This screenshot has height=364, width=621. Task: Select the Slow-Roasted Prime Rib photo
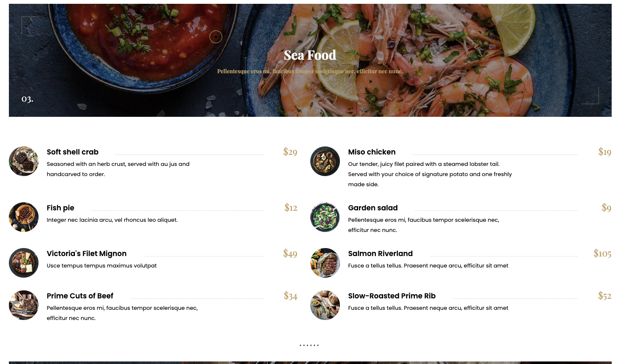click(x=325, y=305)
